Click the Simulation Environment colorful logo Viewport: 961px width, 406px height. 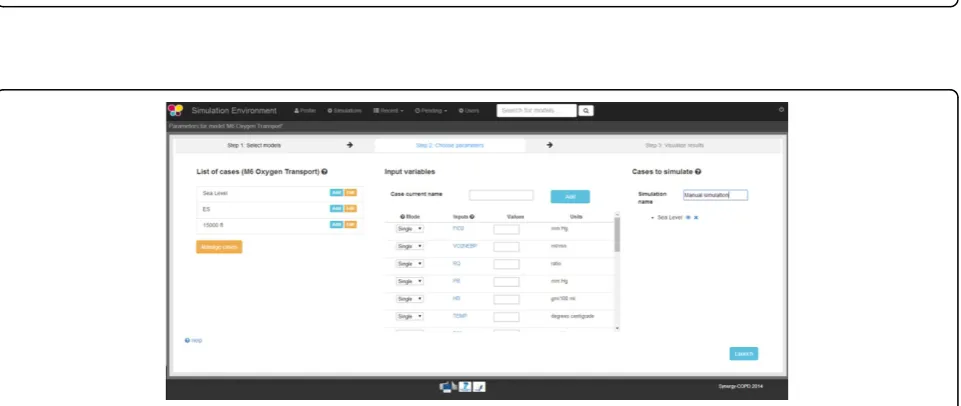pos(175,110)
